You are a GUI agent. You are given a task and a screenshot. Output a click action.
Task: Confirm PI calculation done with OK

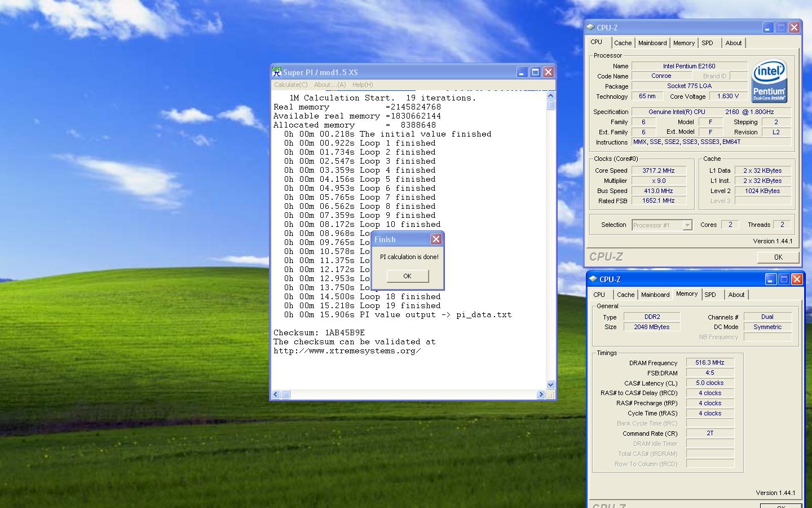pyautogui.click(x=408, y=276)
